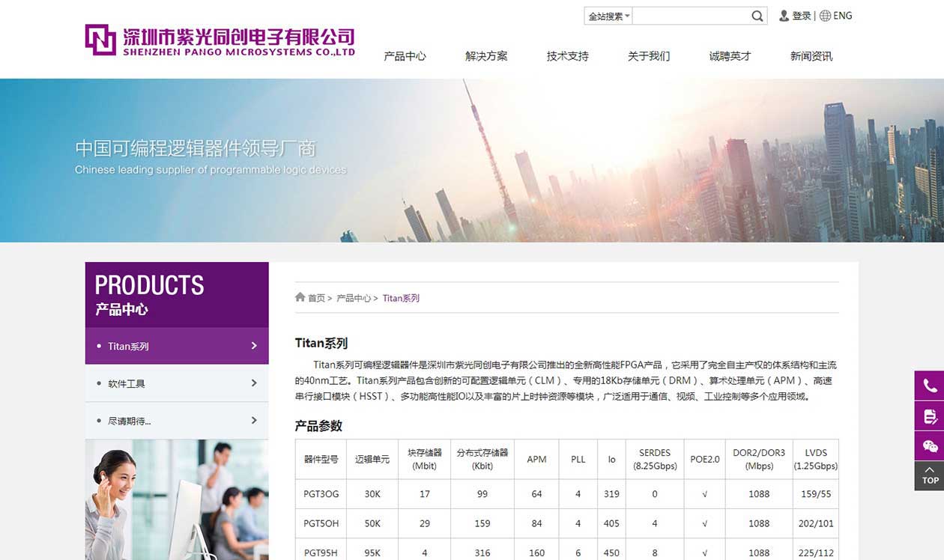
Task: Click the PGT50H device cell
Action: click(321, 523)
